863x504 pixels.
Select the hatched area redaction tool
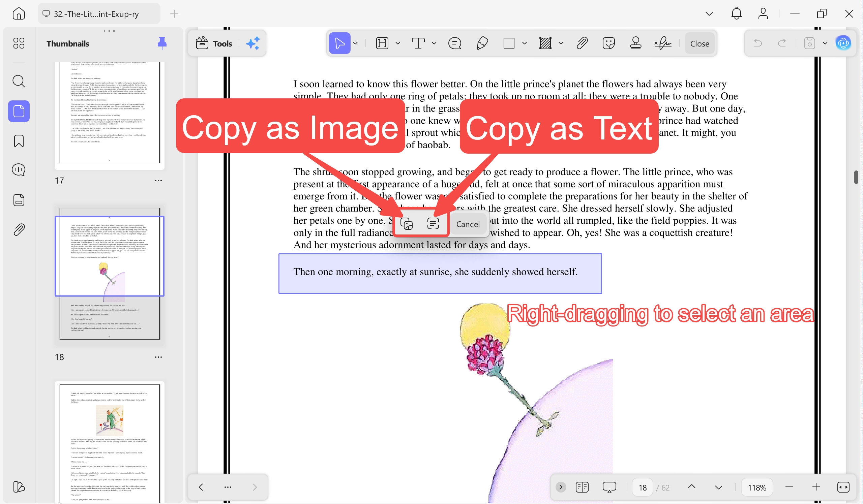[x=545, y=43]
